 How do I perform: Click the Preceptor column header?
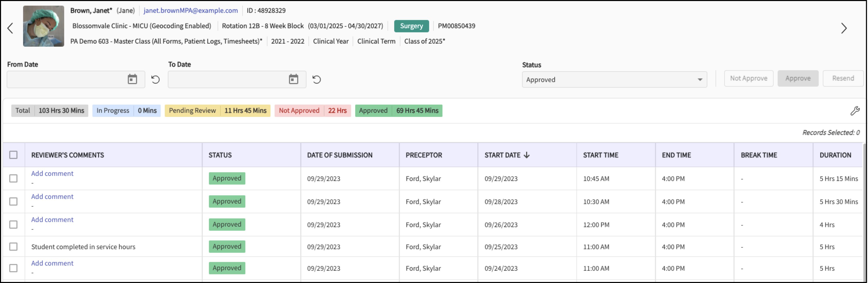(x=423, y=155)
